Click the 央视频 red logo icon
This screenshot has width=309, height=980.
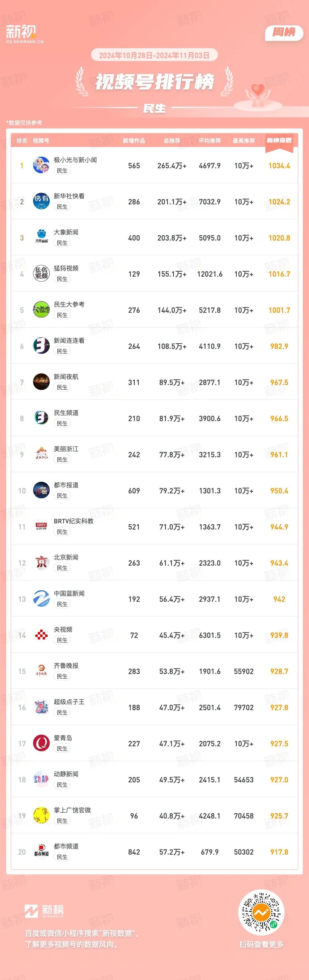coord(41,634)
